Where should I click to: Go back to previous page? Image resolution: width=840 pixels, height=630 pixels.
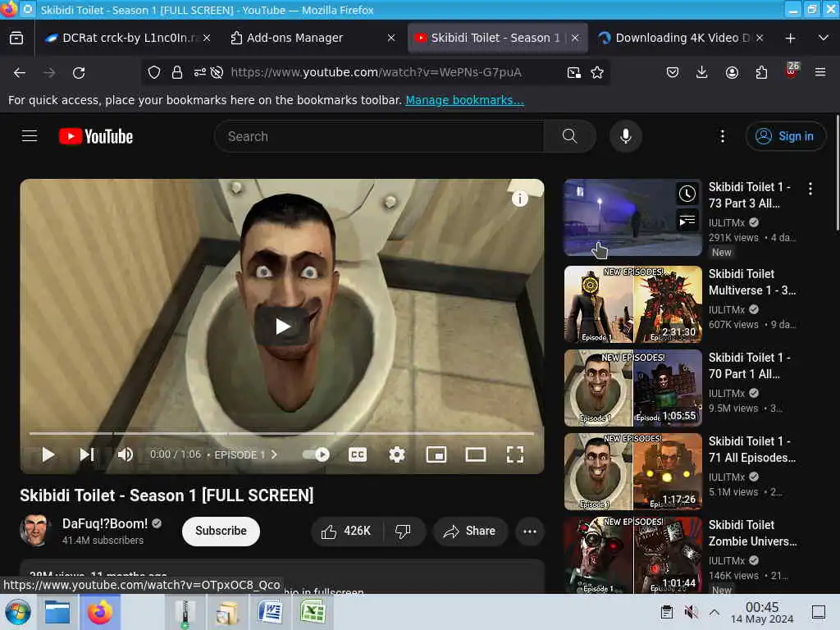click(x=20, y=72)
